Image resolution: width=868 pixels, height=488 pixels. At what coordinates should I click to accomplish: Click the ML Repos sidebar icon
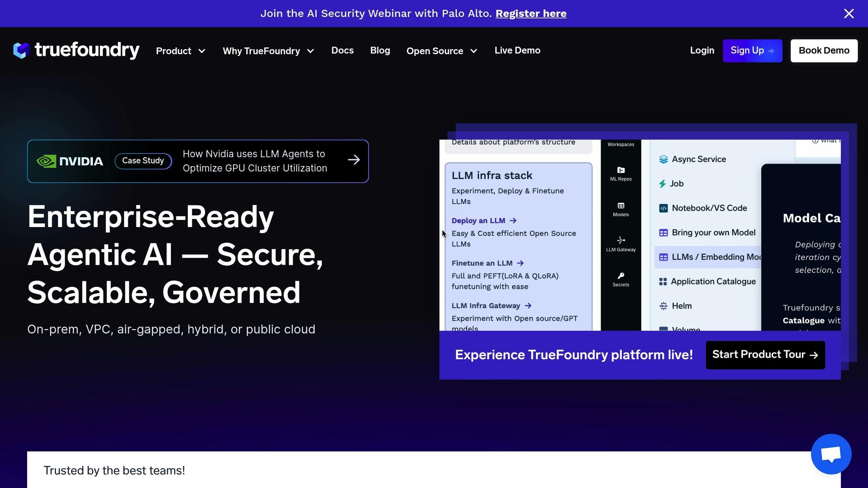pyautogui.click(x=621, y=170)
